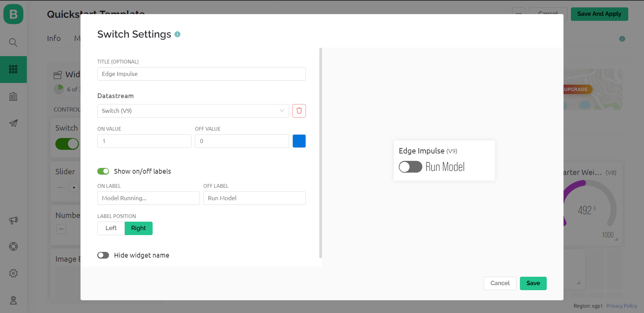This screenshot has height=313, width=644.
Task: Toggle the Edge Impulse preview switch
Action: [x=410, y=167]
